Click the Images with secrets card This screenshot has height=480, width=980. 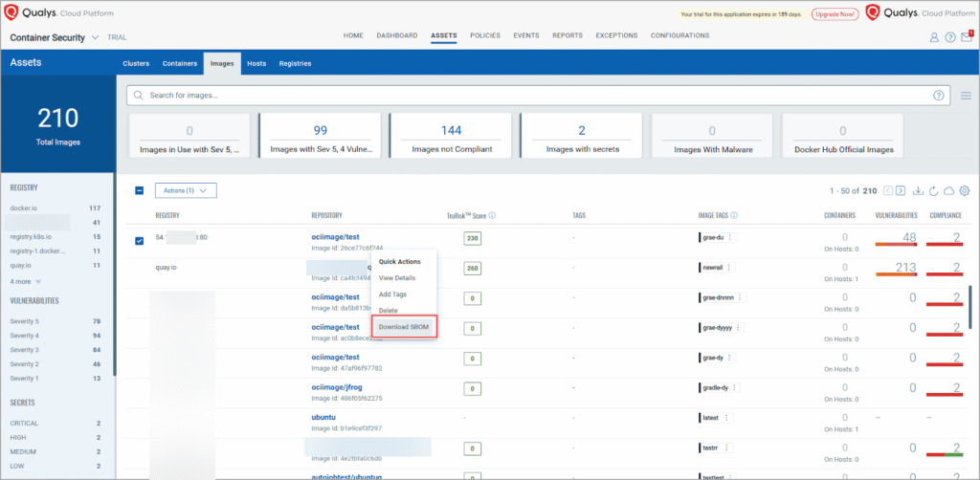(x=581, y=138)
